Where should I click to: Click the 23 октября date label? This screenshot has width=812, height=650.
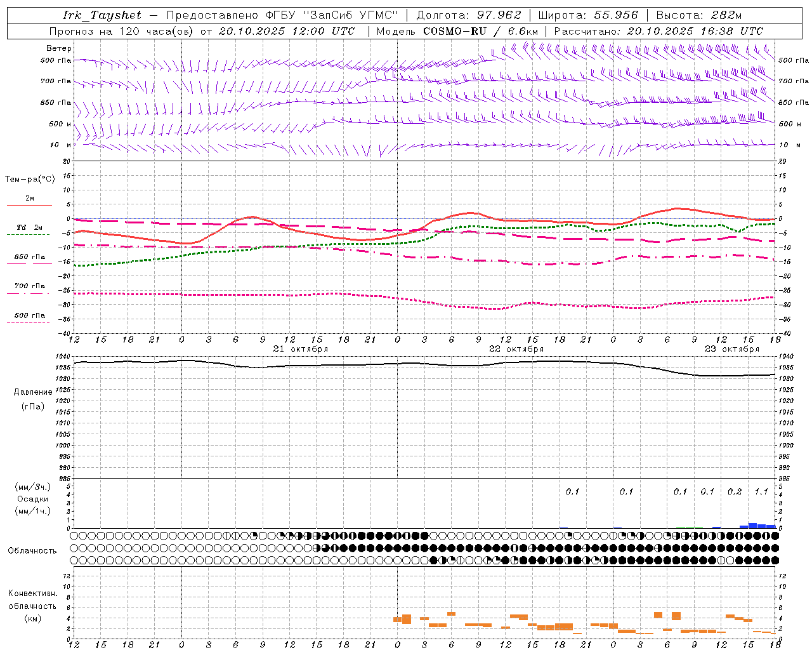(732, 349)
